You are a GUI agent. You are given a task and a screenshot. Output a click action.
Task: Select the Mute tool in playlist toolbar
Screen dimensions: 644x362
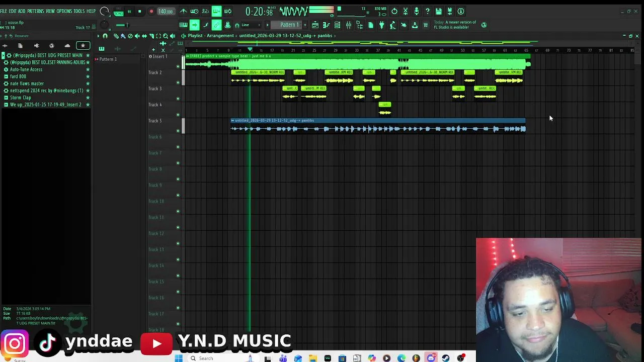click(x=137, y=36)
